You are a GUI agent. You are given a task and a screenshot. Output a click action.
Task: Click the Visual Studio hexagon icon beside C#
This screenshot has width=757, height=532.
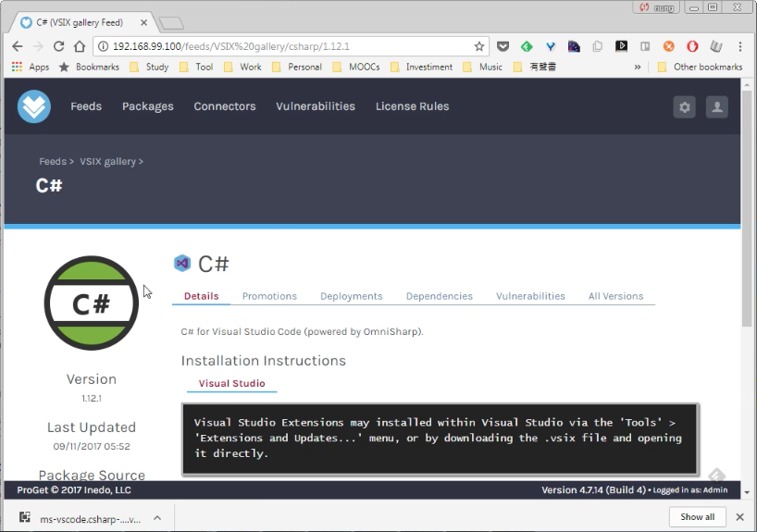point(182,263)
